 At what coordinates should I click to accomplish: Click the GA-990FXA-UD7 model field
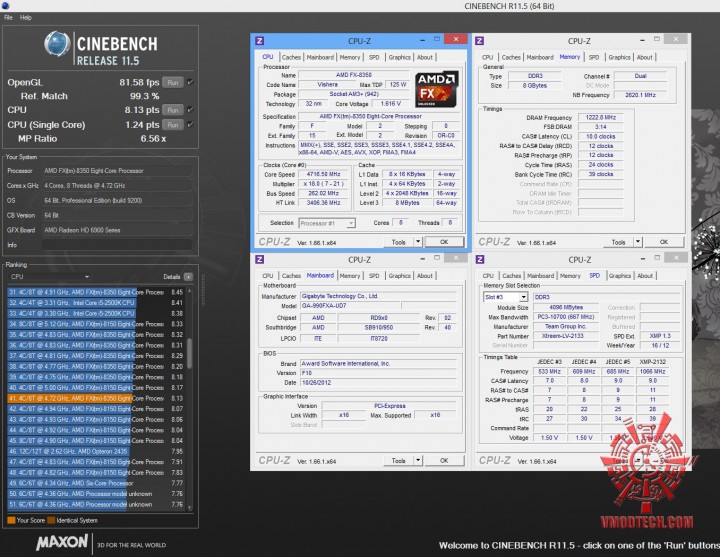point(350,306)
